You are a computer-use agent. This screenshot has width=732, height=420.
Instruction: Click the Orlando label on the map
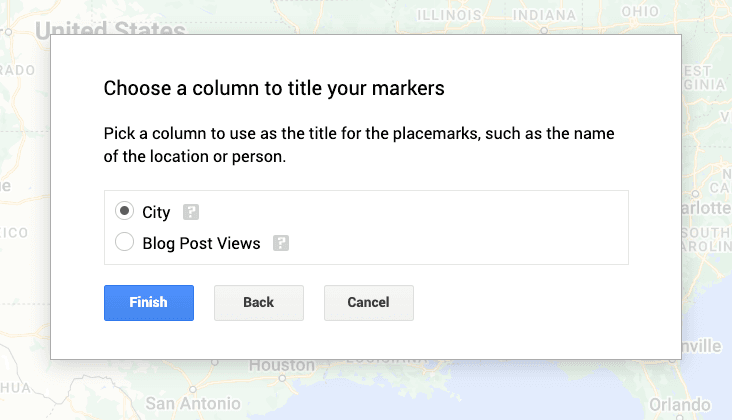pyautogui.click(x=687, y=404)
